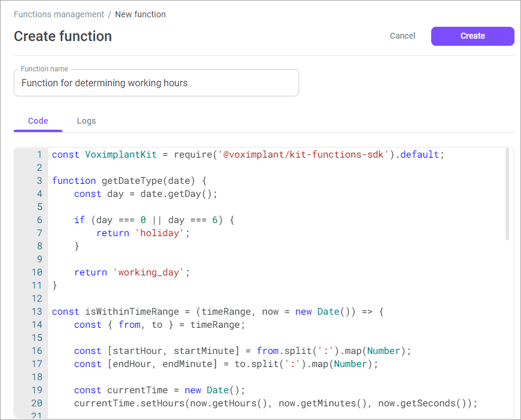Click 'endMinute]' on line 17

tap(190, 364)
